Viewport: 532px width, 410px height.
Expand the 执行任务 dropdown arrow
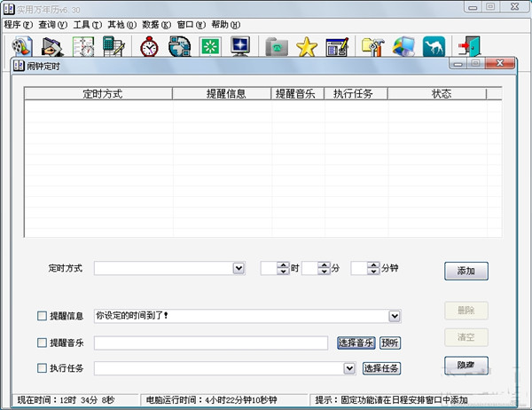point(349,368)
